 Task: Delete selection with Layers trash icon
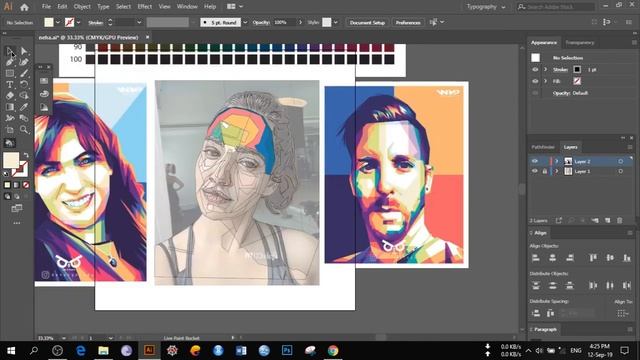click(620, 220)
